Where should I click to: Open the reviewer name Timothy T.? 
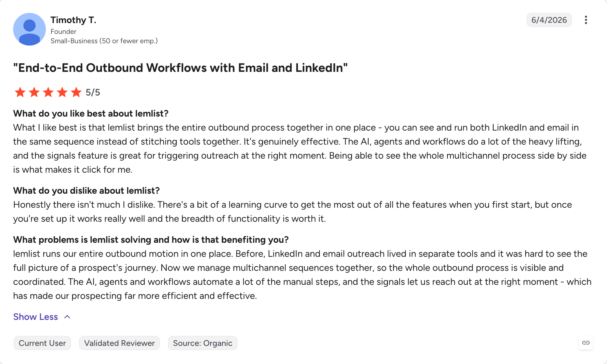coord(73,20)
